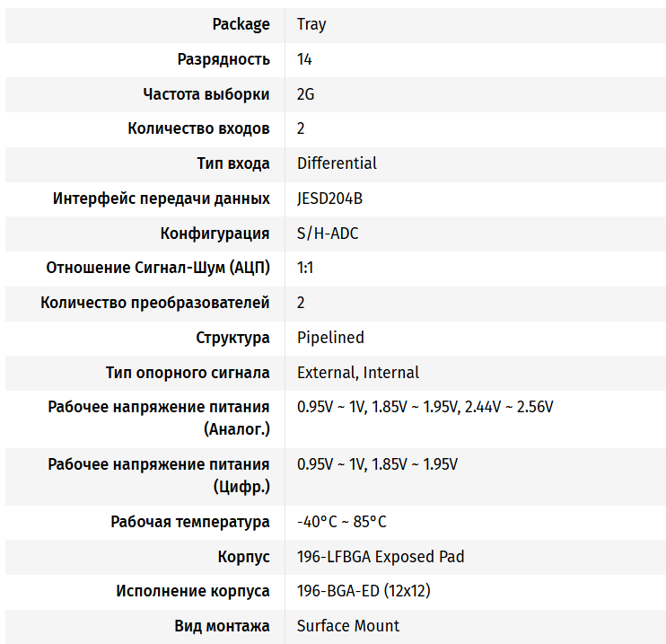The image size is (666, 644).
Task: Select the Количество преобразователей label
Action: tap(155, 303)
